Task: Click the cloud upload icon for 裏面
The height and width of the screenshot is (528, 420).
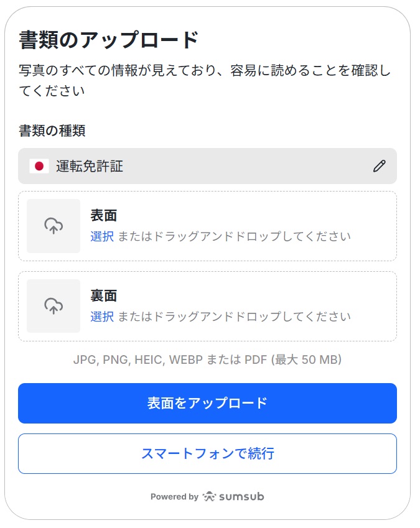Action: click(54, 305)
